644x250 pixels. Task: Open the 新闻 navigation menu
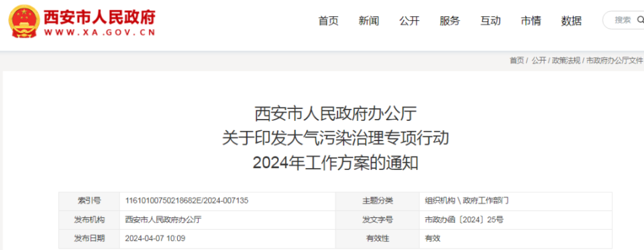(369, 21)
